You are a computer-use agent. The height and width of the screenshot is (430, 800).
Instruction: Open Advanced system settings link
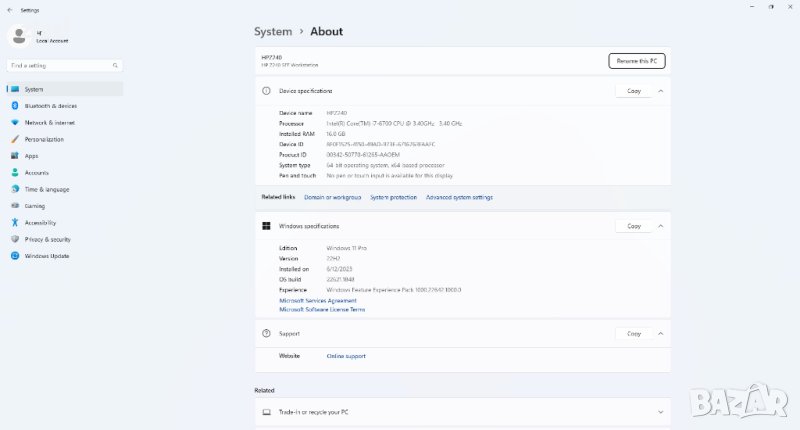[x=459, y=197]
